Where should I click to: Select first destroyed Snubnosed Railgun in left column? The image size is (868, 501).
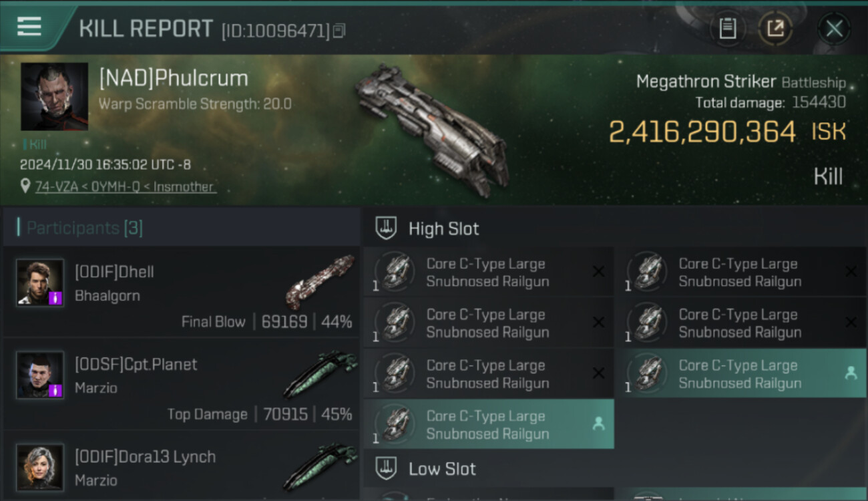coord(487,273)
